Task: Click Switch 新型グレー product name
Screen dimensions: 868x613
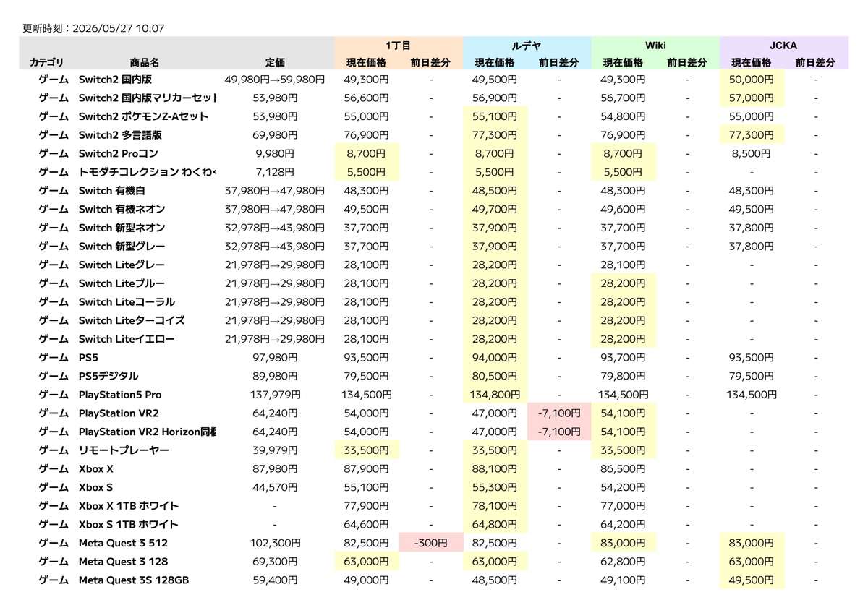Action: click(122, 247)
